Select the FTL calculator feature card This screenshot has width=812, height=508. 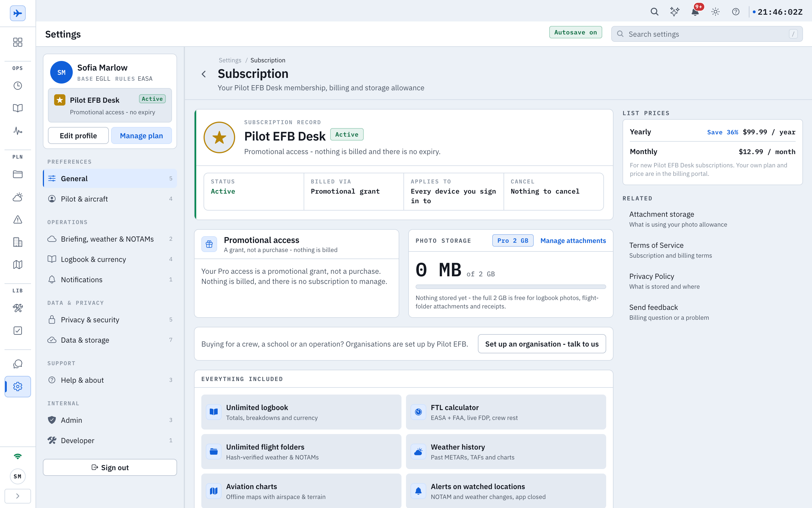[506, 412]
